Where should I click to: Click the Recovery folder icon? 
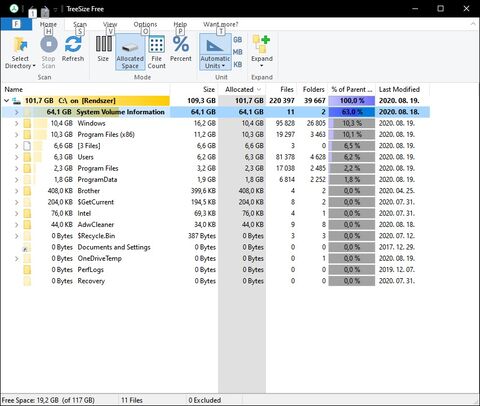click(x=27, y=281)
